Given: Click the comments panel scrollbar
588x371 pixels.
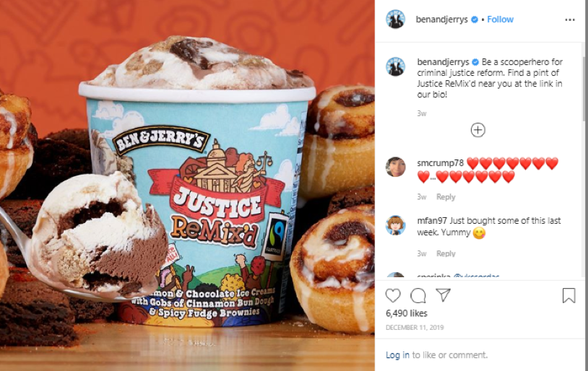Looking at the screenshot, I should click(584, 89).
